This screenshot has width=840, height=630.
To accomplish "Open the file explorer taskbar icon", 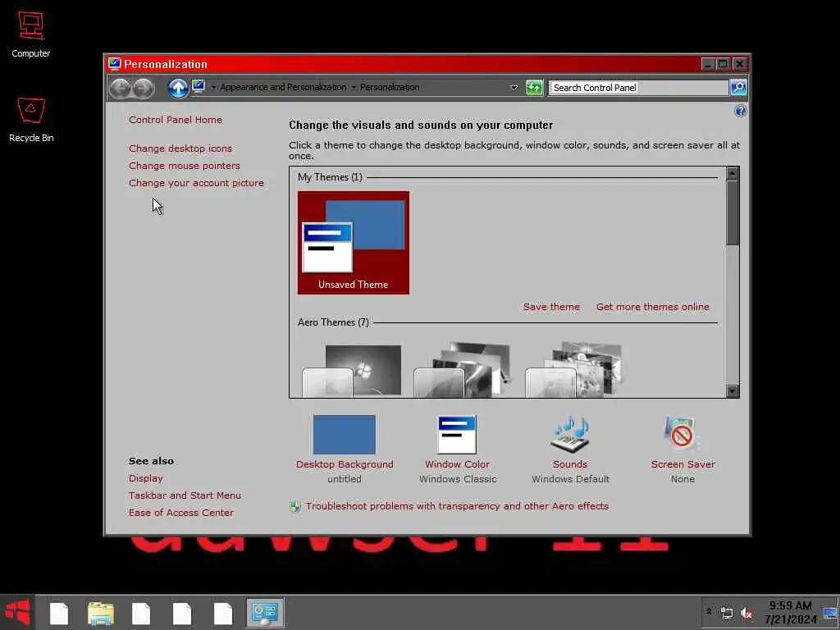I will [x=101, y=614].
